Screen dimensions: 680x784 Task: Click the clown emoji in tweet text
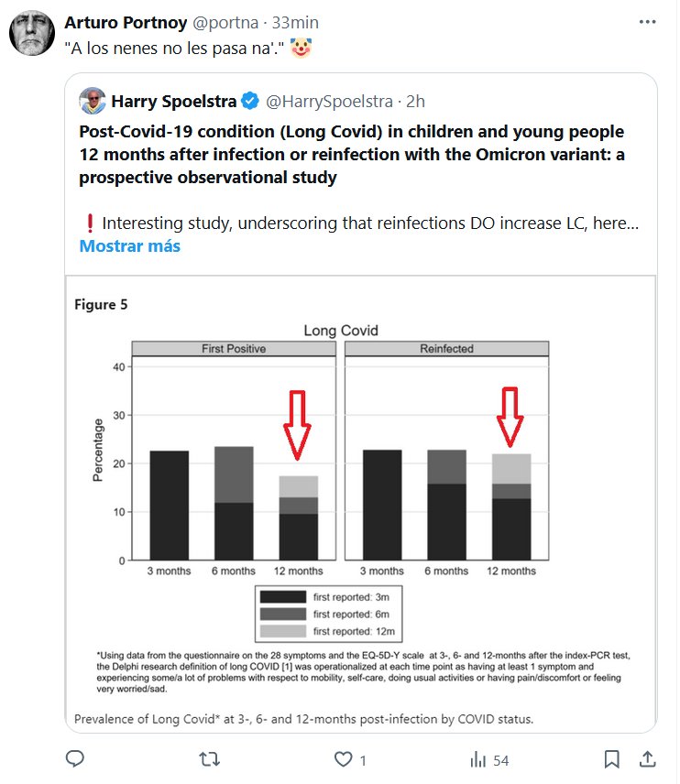[x=299, y=47]
